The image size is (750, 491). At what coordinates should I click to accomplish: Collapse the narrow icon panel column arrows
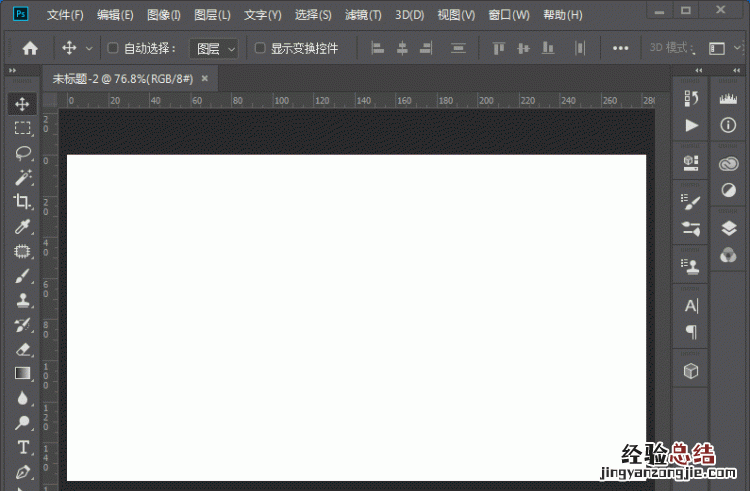pyautogui.click(x=699, y=70)
